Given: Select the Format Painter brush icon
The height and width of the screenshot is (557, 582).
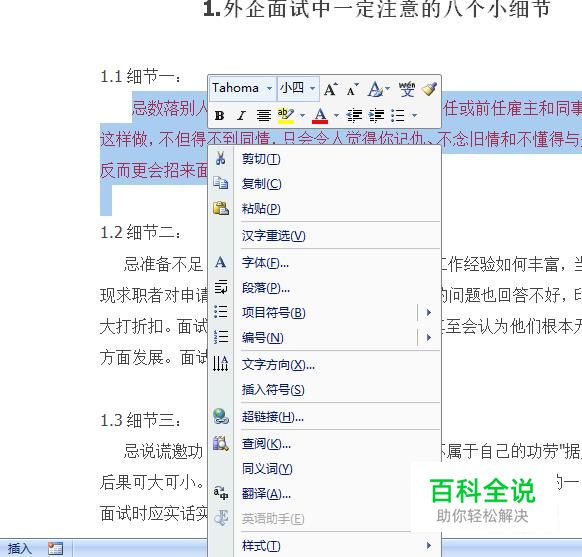Looking at the screenshot, I should click(430, 89).
